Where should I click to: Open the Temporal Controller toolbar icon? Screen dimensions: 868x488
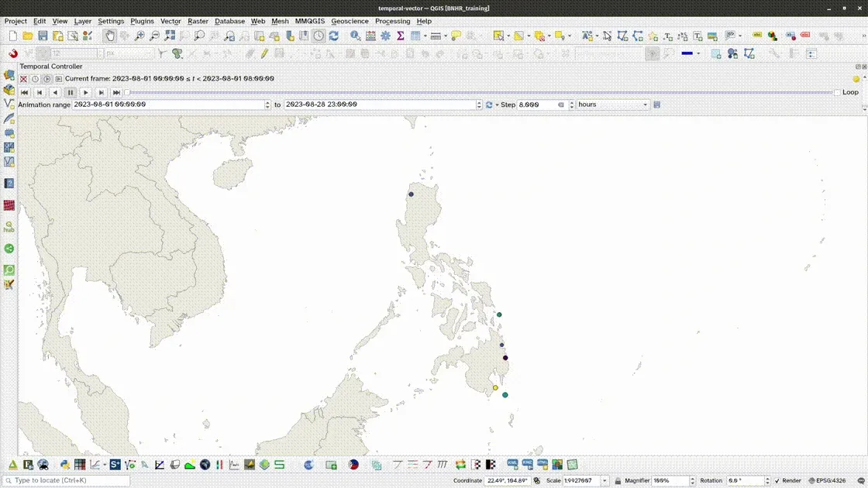click(x=319, y=36)
